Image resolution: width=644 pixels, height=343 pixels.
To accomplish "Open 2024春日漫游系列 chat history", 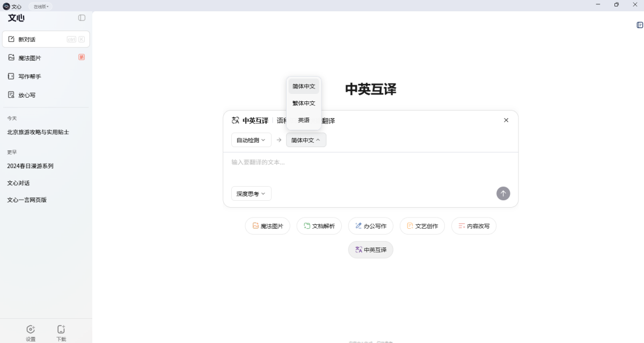I will 31,166.
